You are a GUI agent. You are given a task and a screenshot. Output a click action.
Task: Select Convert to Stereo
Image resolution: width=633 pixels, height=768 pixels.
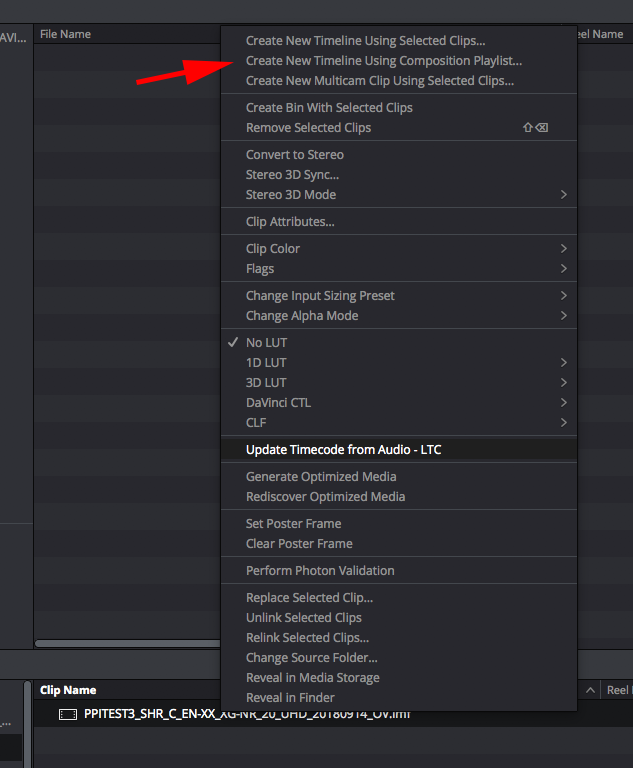click(x=399, y=155)
